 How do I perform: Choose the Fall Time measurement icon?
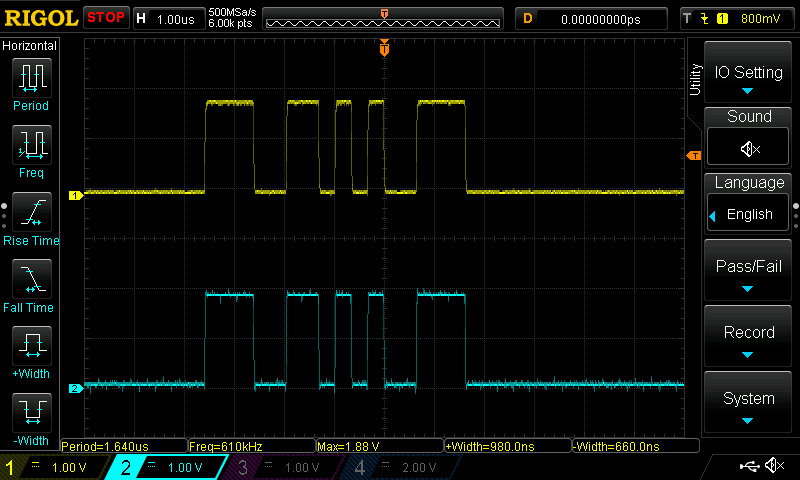coord(31,280)
